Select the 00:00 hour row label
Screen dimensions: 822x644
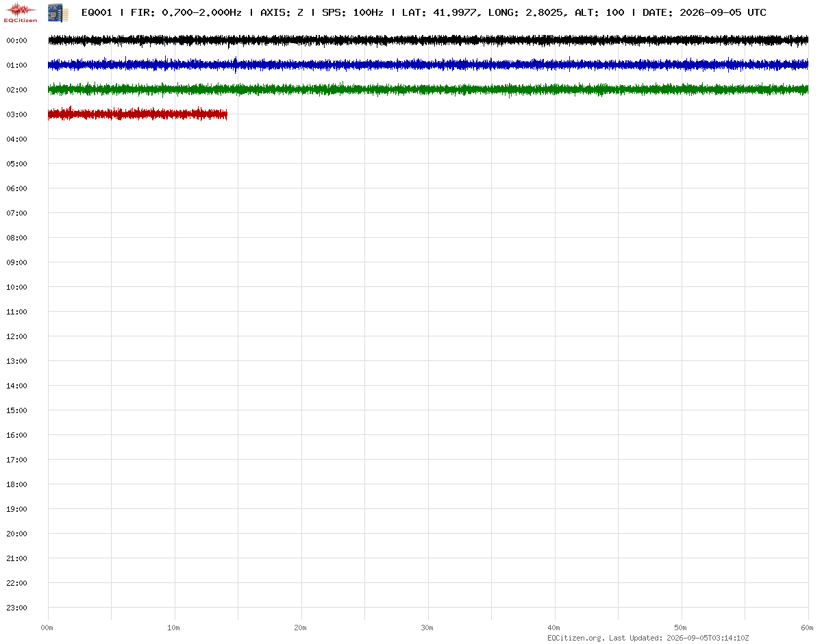pyautogui.click(x=16, y=40)
